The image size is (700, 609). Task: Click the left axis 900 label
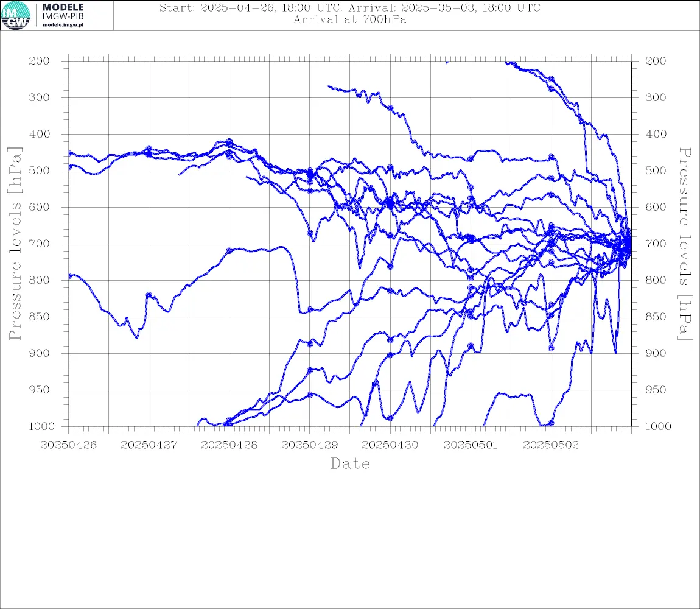[40, 353]
